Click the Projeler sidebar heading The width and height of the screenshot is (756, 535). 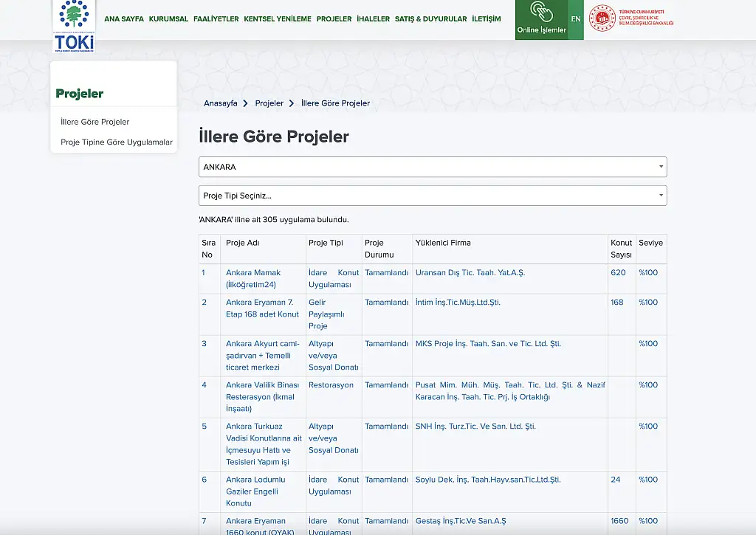(80, 94)
